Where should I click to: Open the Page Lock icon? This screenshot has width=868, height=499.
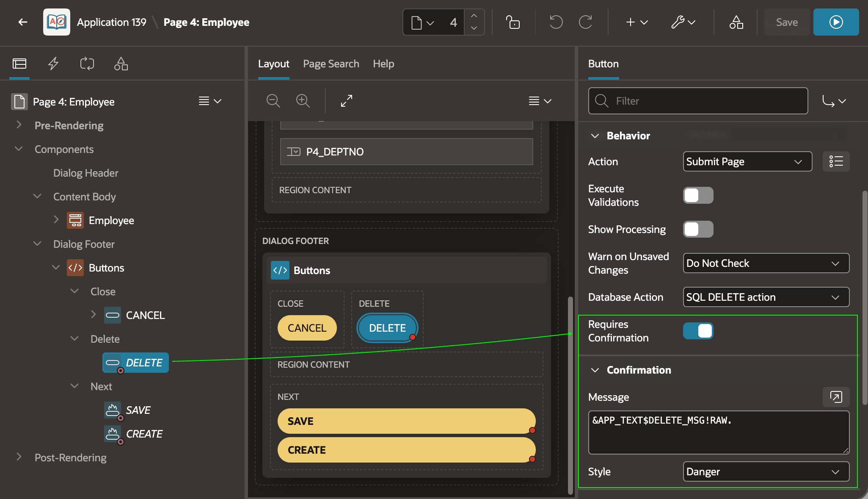513,22
